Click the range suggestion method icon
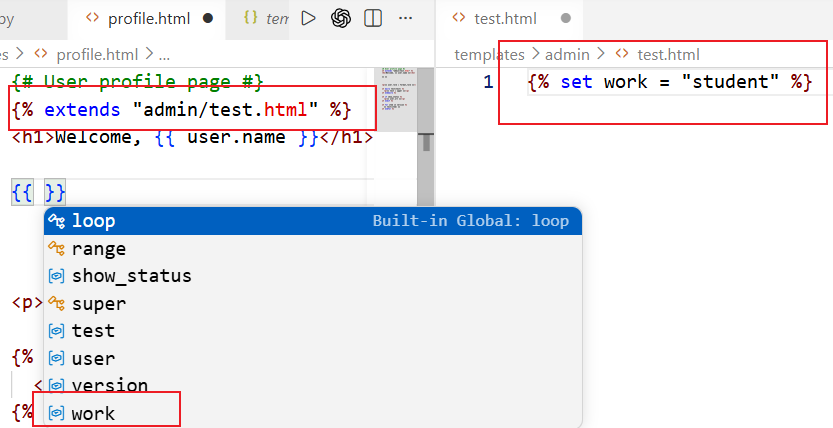 pyautogui.click(x=56, y=249)
